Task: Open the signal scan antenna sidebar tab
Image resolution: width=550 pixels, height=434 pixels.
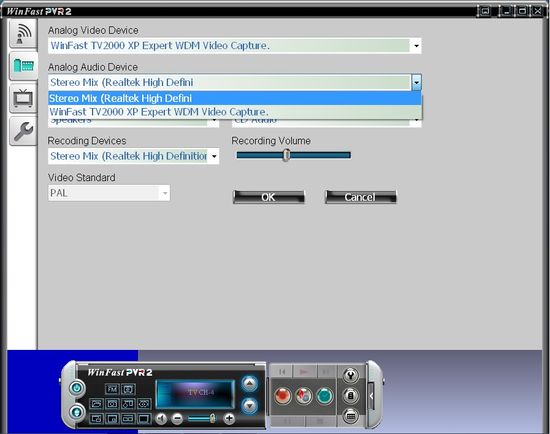Action: coord(23,34)
